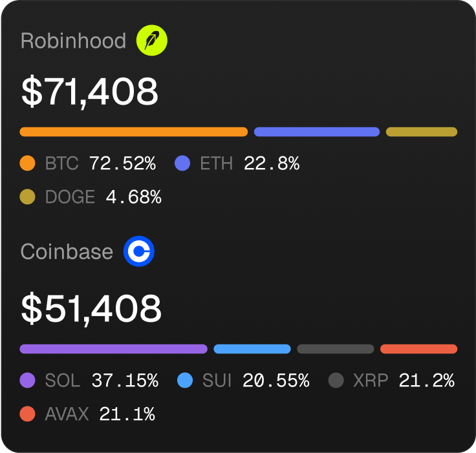The image size is (476, 453).
Task: Click the purple SOL legend dot
Action: coord(27,381)
